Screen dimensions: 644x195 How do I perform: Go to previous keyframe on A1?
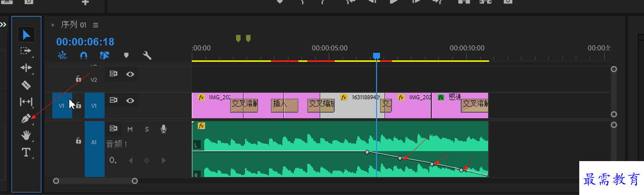pyautogui.click(x=130, y=161)
